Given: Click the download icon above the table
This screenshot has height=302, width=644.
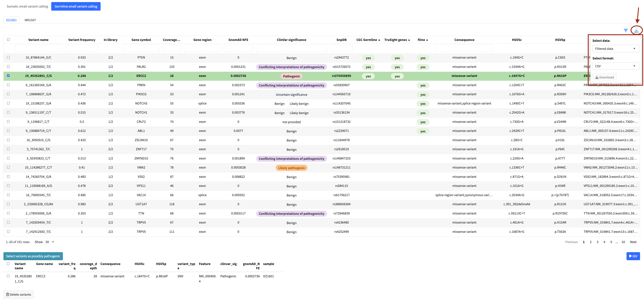Looking at the screenshot, I should 636,30.
